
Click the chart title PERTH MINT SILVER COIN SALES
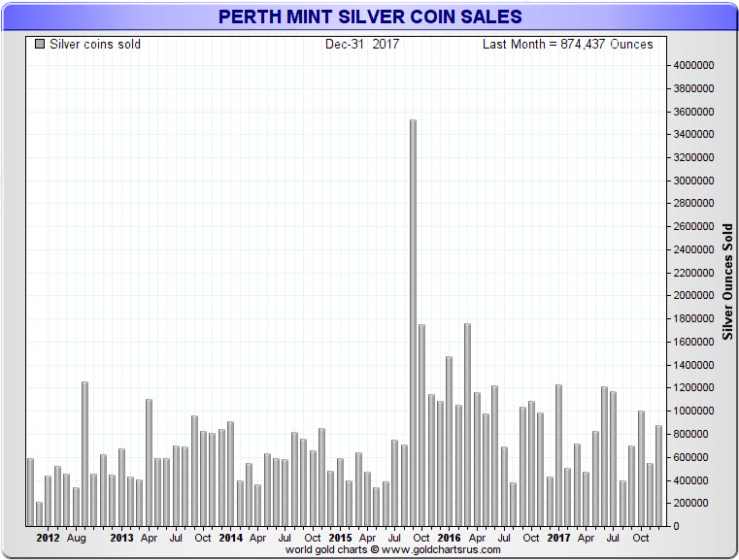pos(370,16)
